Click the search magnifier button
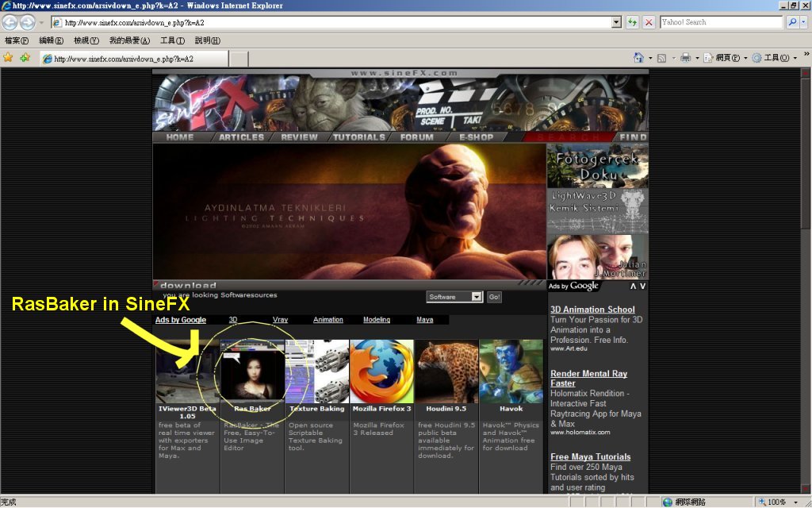Image resolution: width=812 pixels, height=508 pixels. (x=792, y=22)
